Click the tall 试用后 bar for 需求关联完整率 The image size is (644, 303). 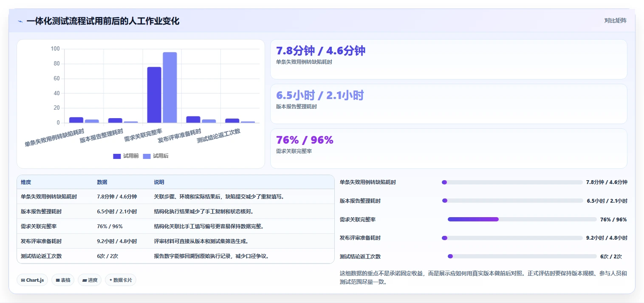pyautogui.click(x=170, y=88)
